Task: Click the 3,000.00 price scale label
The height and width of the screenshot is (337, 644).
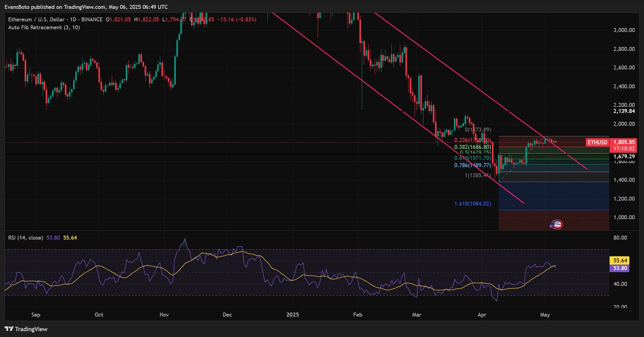Action: [x=624, y=30]
